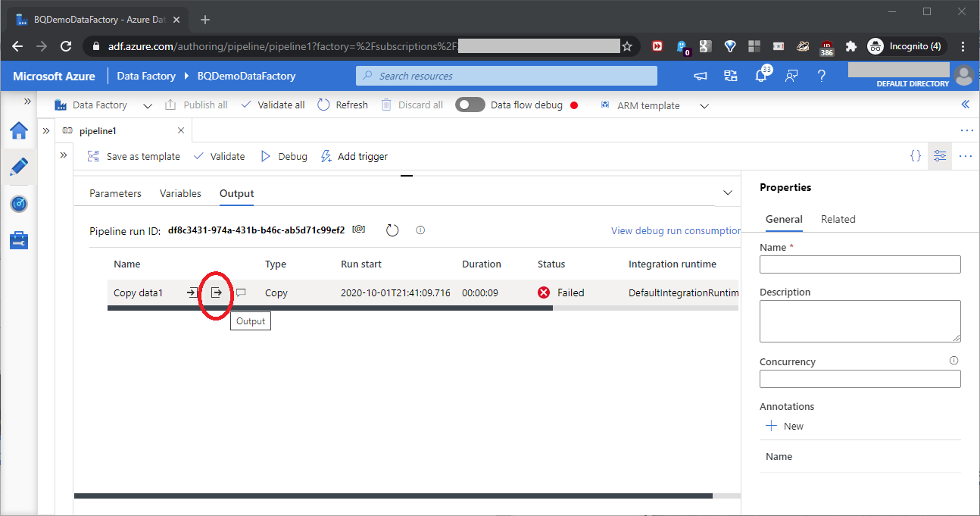Click BQDemoDataFactory in breadcrumb

(246, 76)
